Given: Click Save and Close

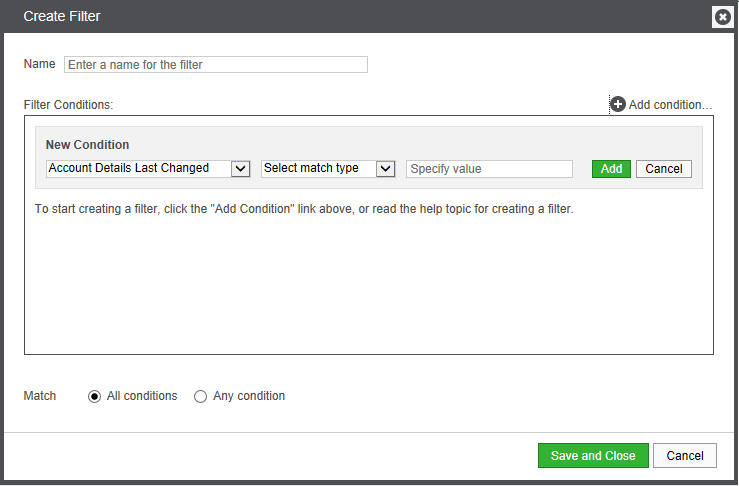Looking at the screenshot, I should click(593, 456).
